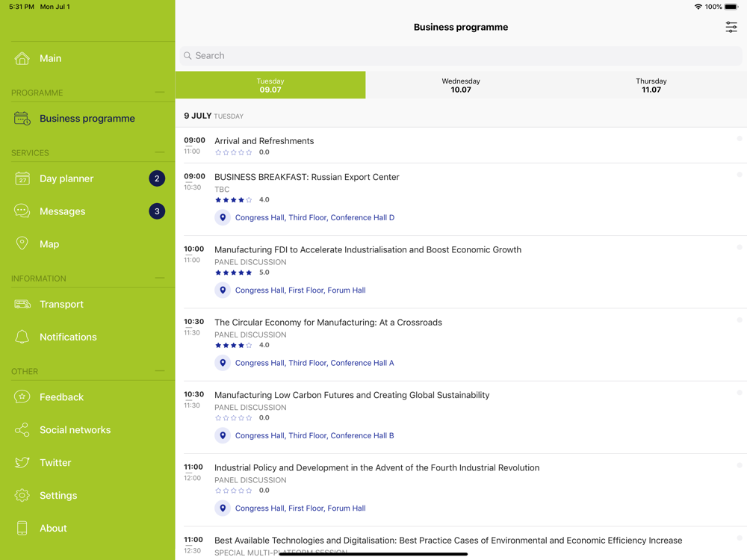Open Messages chat bubble icon

coord(22,211)
